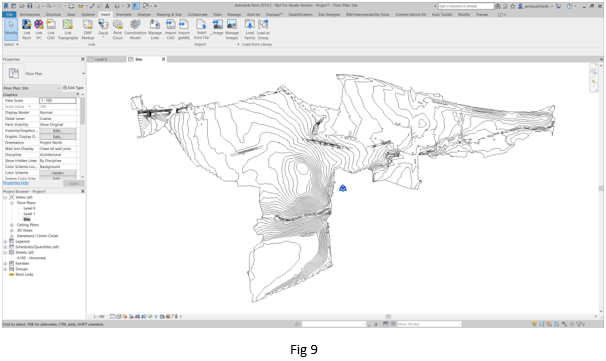Expand the Families tree node
This screenshot has height=361, width=606.
pyautogui.click(x=5, y=263)
